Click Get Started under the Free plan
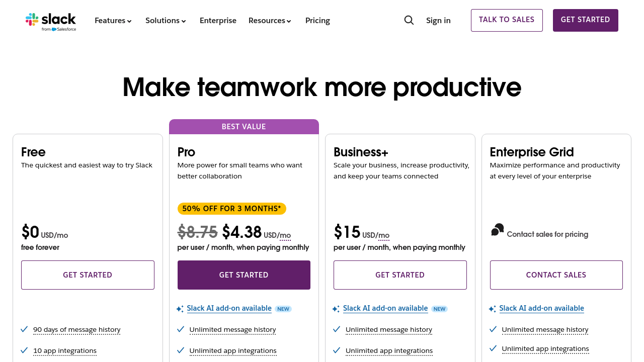The height and width of the screenshot is (362, 644). pyautogui.click(x=88, y=275)
